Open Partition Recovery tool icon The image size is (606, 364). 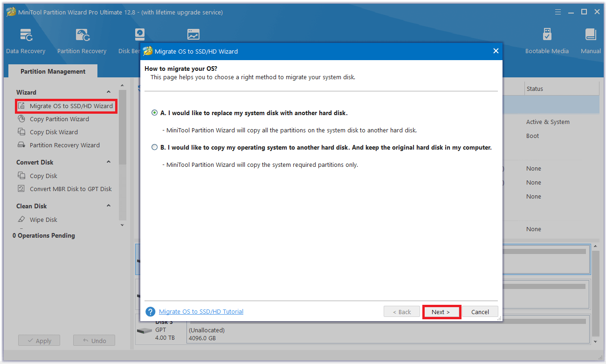(82, 35)
